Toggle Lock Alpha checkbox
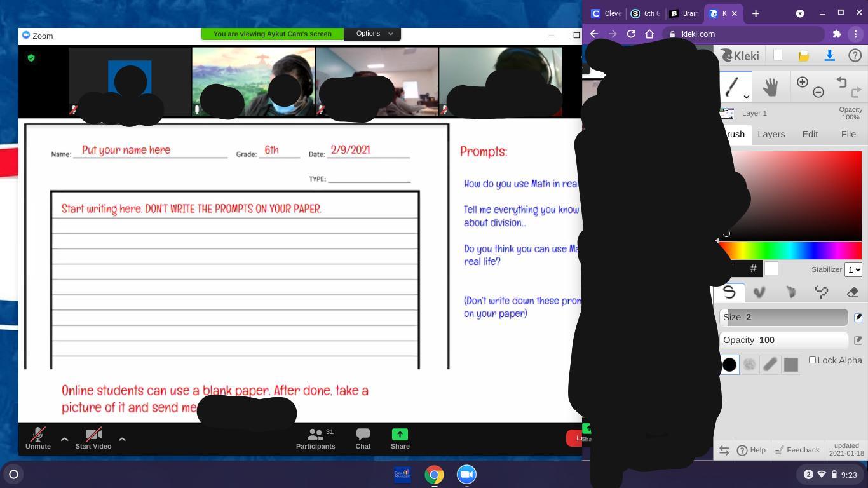The image size is (868, 488). tap(812, 360)
